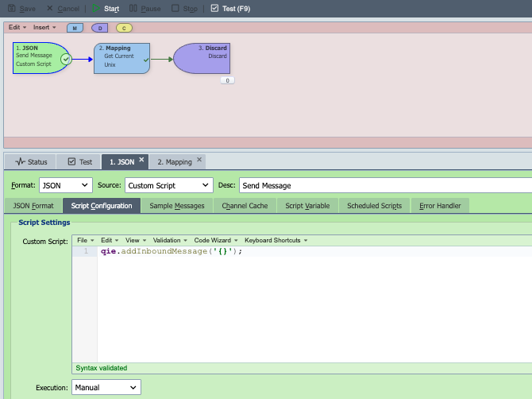The width and height of the screenshot is (532, 399).
Task: Open the Format dropdown showing JSON
Action: pyautogui.click(x=66, y=185)
